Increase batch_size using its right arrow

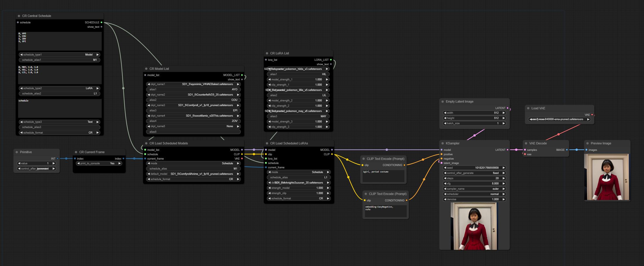tap(503, 123)
